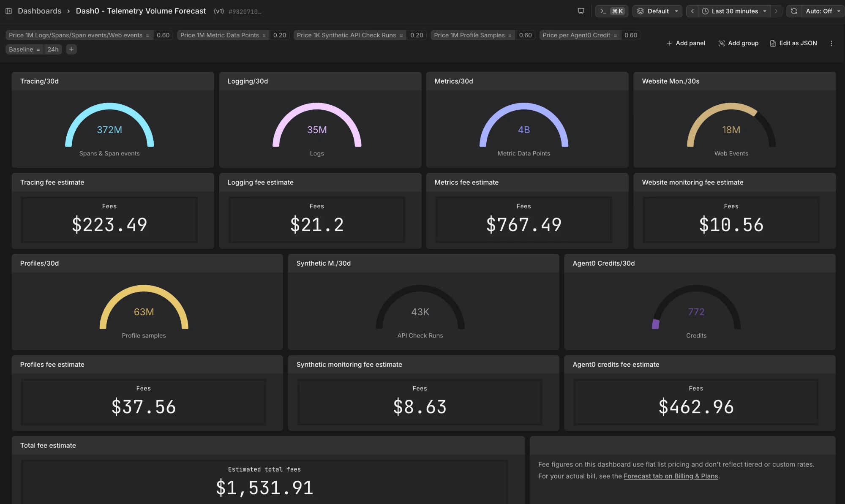Open the Last 30 minutes time picker
845x504 pixels.
(x=734, y=11)
